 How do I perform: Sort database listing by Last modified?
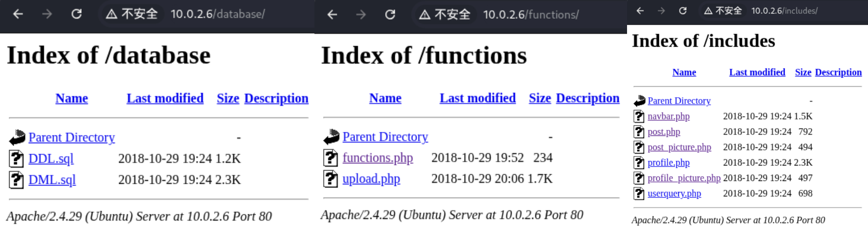click(165, 98)
